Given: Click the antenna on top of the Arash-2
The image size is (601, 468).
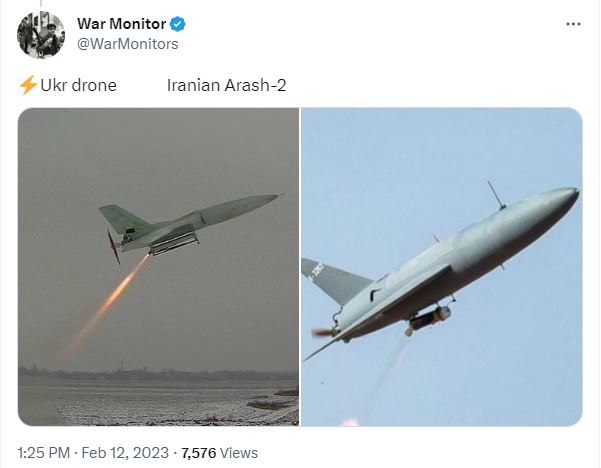Looking at the screenshot, I should click(496, 195).
